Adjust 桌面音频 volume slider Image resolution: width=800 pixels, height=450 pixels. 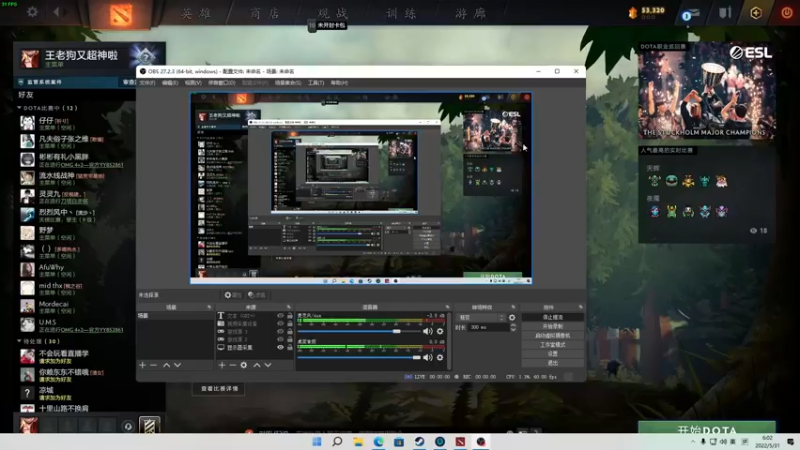pos(359,358)
